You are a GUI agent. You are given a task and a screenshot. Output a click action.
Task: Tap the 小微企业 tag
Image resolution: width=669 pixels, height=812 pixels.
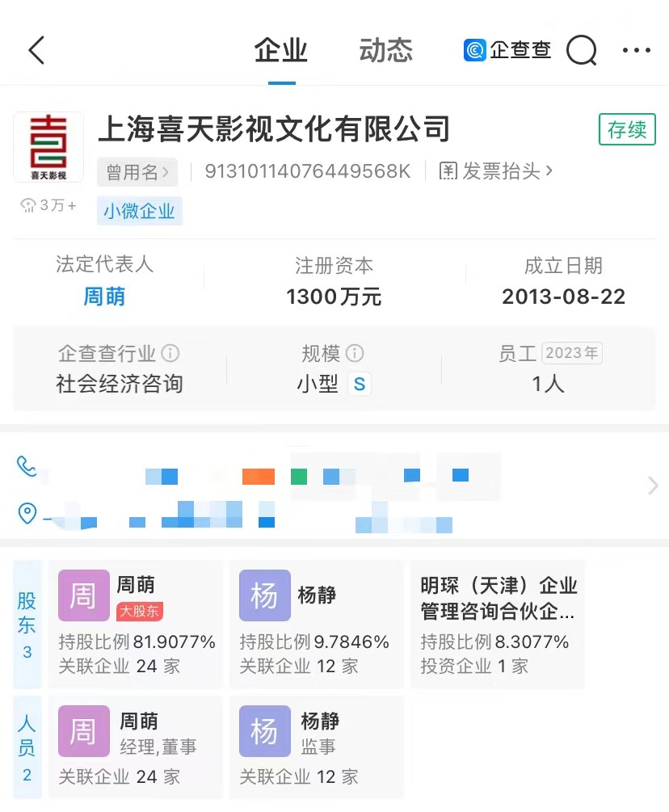[139, 211]
